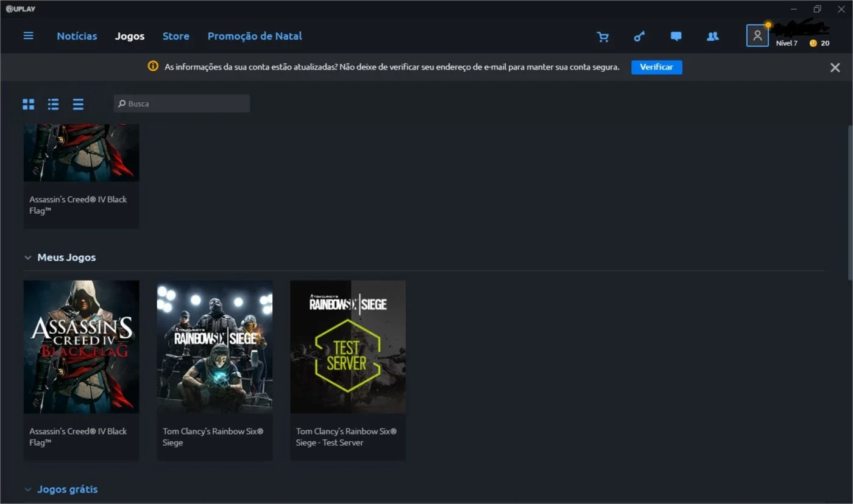
Task: Click the 'Siege - Test Server' title text
Action: click(x=330, y=443)
